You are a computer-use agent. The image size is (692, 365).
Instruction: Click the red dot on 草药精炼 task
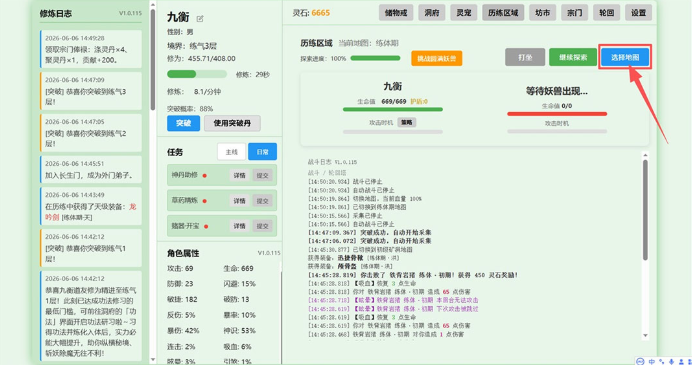(204, 201)
